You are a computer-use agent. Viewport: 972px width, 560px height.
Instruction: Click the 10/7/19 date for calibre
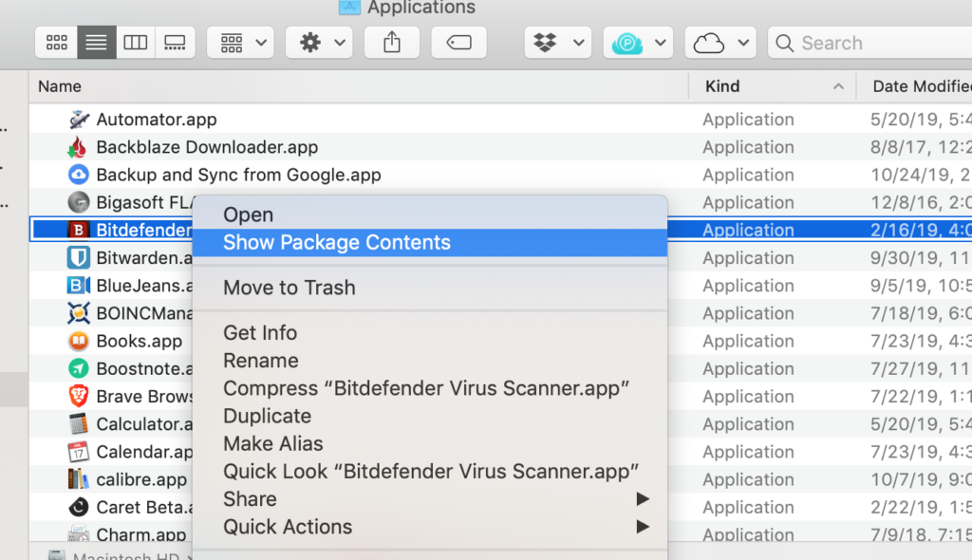click(x=921, y=479)
